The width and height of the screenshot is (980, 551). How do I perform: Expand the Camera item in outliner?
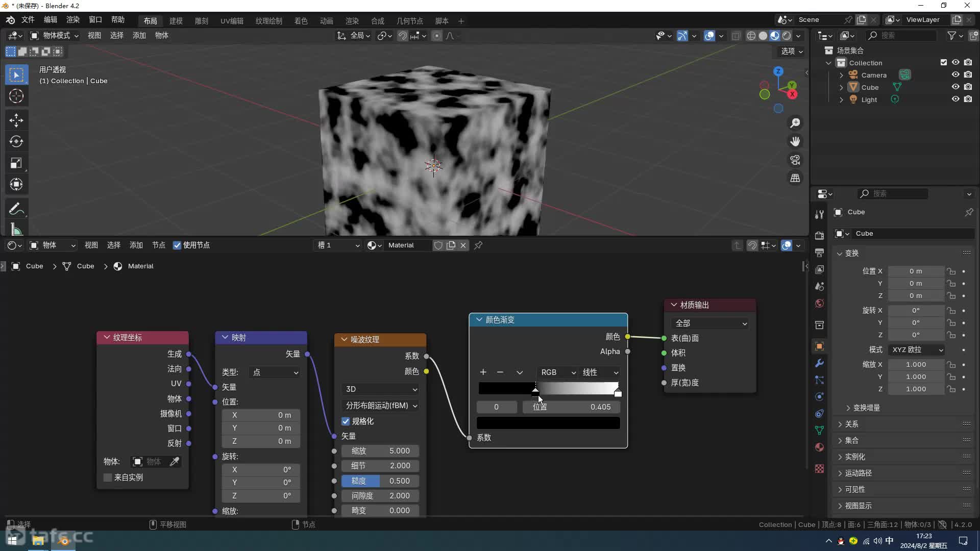[841, 75]
